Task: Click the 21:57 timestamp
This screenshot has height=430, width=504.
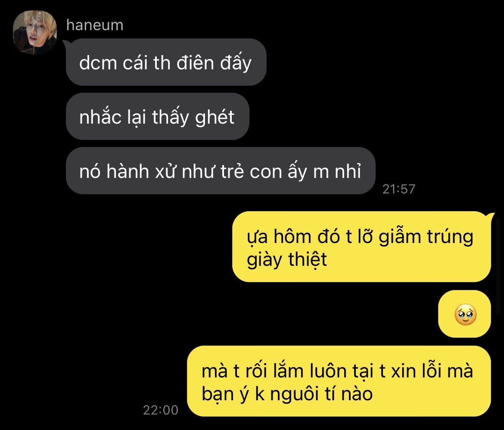Action: [x=398, y=189]
